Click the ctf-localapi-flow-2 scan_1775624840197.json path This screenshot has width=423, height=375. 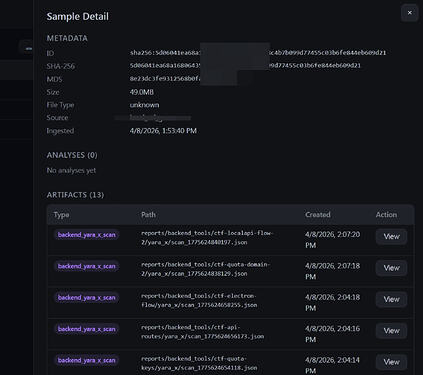(207, 238)
